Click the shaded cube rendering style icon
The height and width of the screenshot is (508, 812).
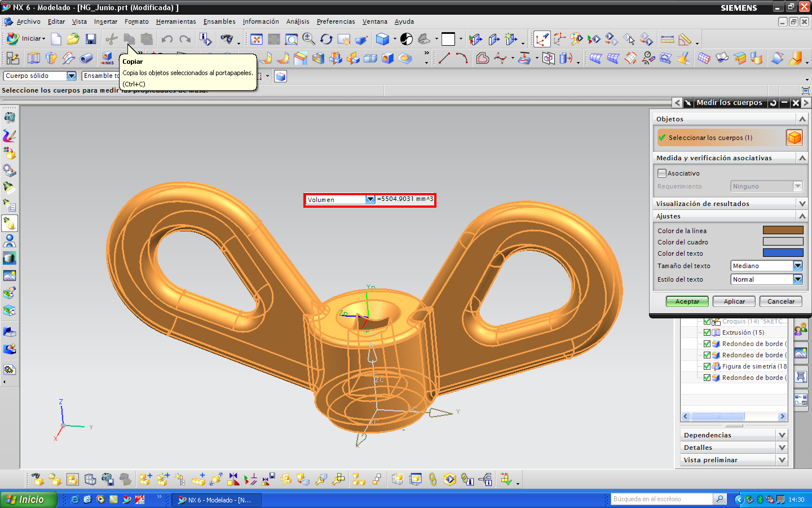[x=383, y=39]
